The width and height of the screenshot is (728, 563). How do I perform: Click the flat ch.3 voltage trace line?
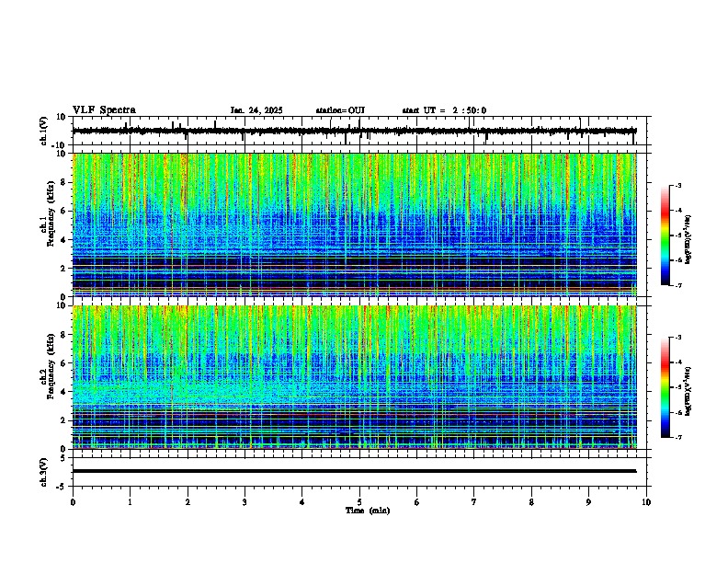pos(355,471)
